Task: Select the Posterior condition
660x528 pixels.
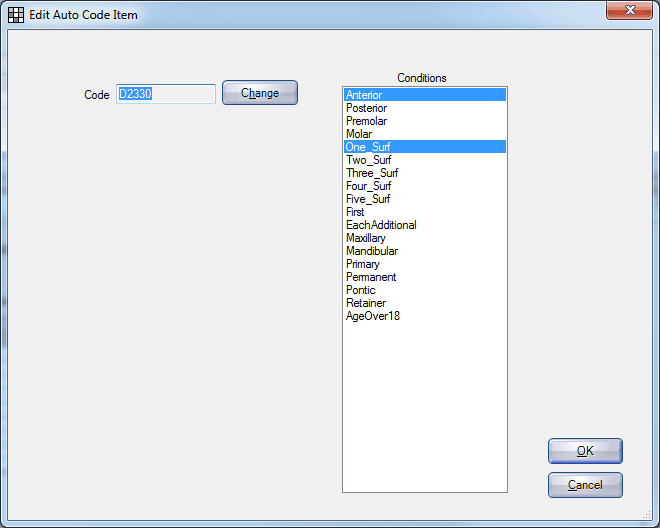Action: (425, 108)
